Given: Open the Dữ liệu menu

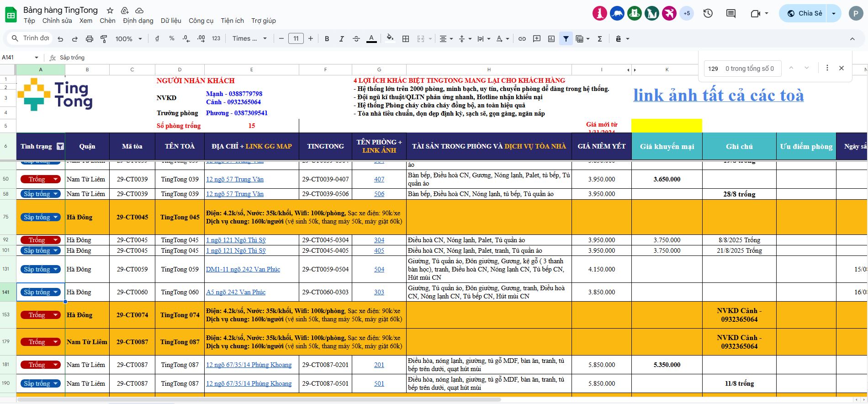Looking at the screenshot, I should (171, 21).
